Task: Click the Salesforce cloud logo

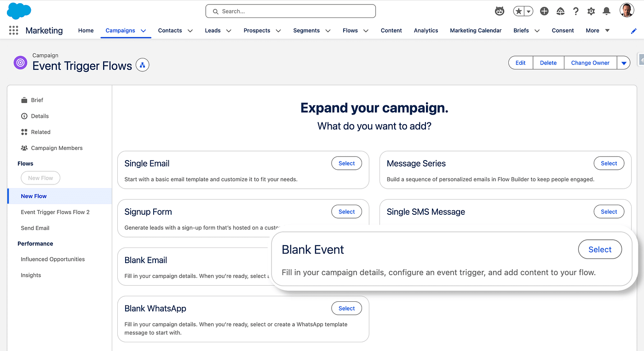Action: (x=19, y=11)
